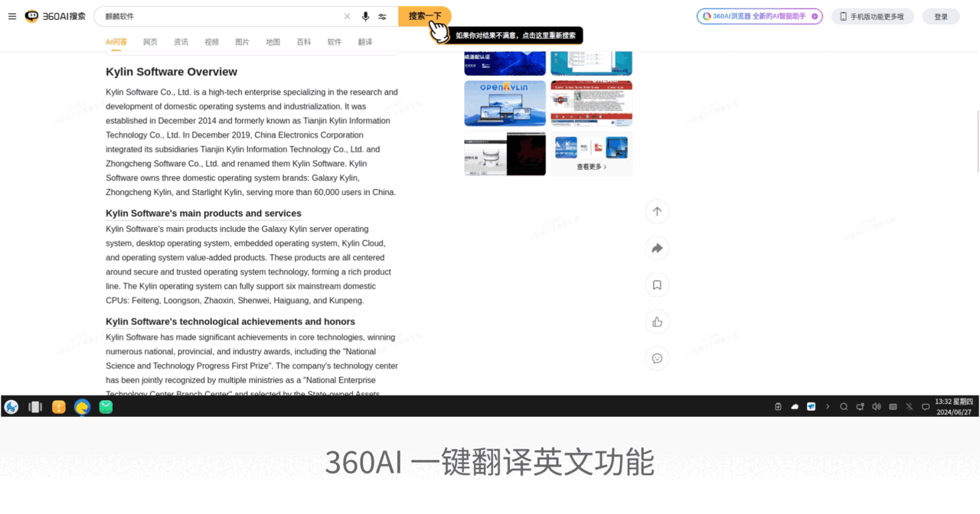The width and height of the screenshot is (980, 514).
Task: Click the 登录 login button
Action: [940, 16]
